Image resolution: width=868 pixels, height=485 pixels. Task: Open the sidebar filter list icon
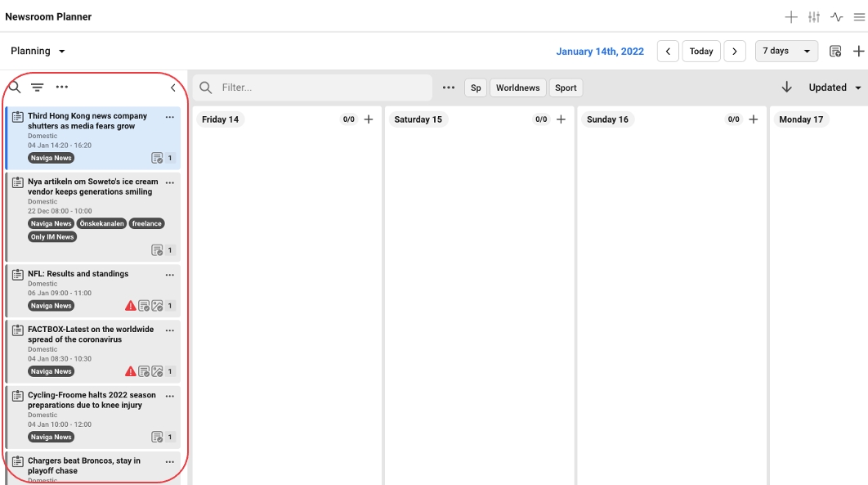[38, 88]
